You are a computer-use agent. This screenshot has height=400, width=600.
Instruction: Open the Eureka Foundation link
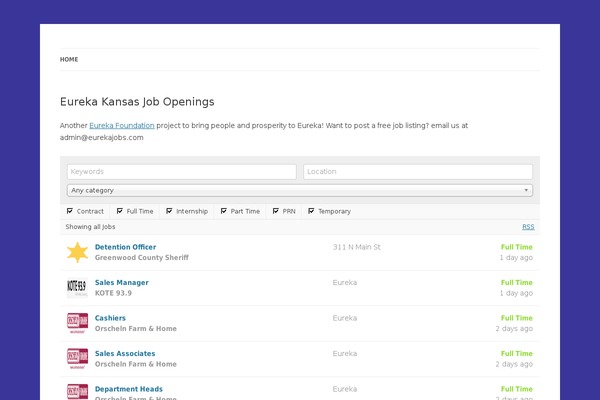[x=122, y=125]
